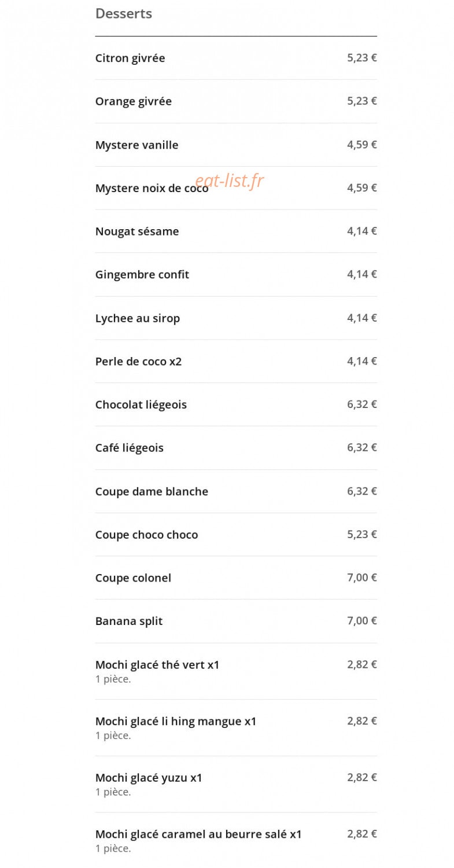
Task: Choose Mochi glacé thé vert x1
Action: 236,671
